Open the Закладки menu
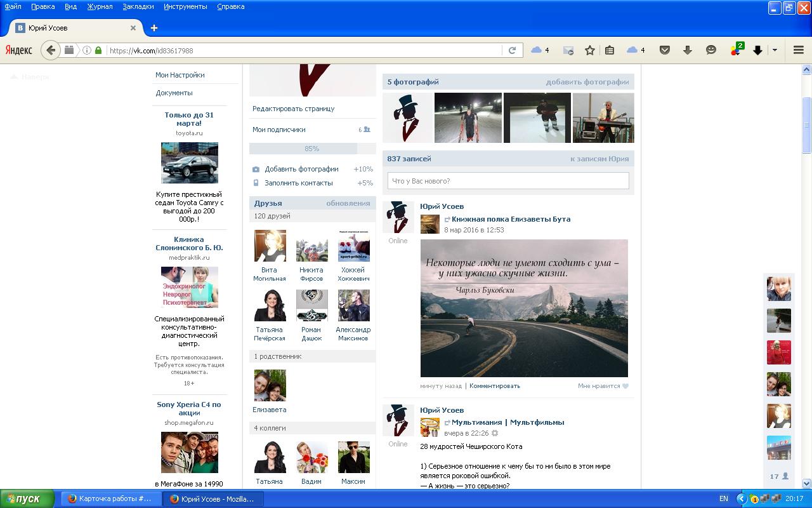Viewport: 812px width, 508px height. pos(138,6)
